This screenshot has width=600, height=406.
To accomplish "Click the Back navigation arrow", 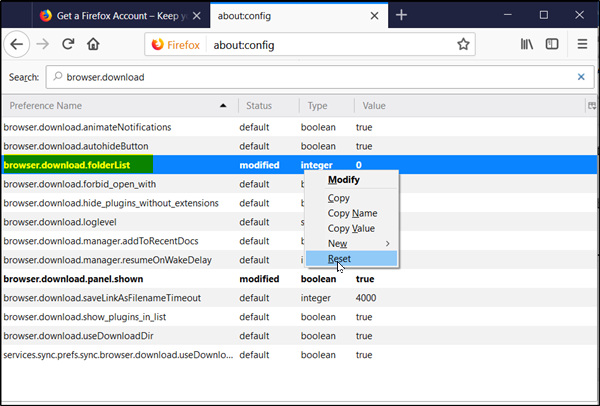I will pyautogui.click(x=18, y=45).
